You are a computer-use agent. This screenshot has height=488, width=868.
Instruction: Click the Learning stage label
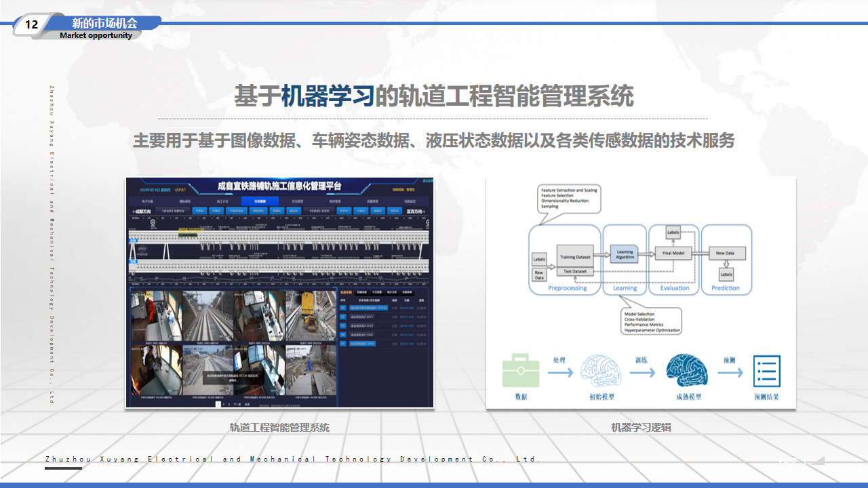tap(625, 288)
